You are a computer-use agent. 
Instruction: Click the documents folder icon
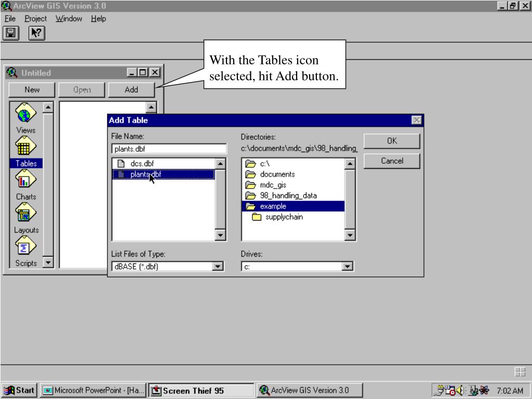251,175
